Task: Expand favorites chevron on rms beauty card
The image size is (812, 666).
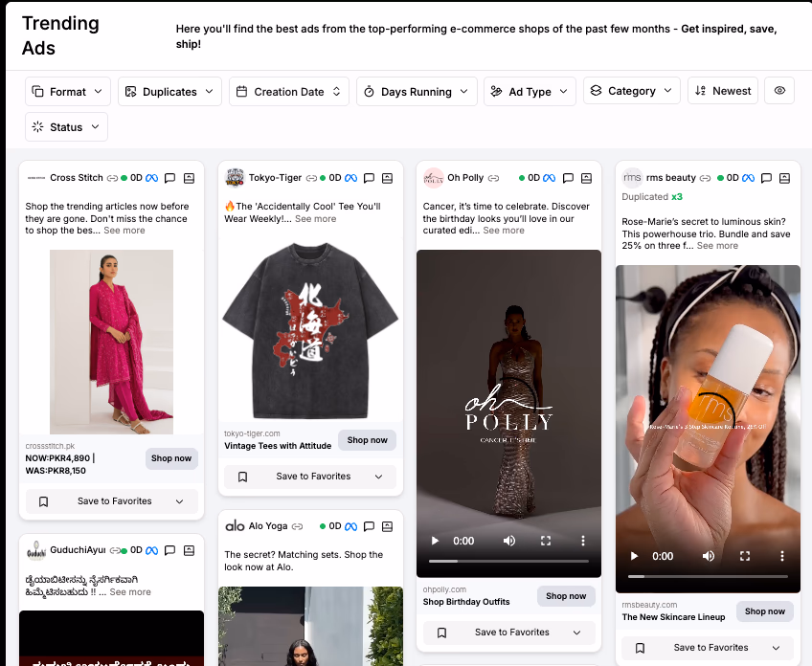Action: click(x=776, y=648)
